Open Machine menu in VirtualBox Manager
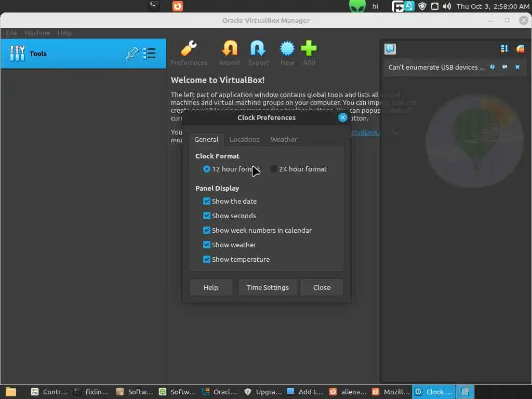Viewport: 532px width, 399px height. pos(37,33)
